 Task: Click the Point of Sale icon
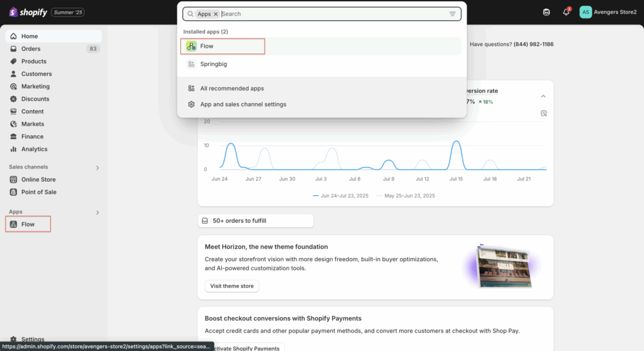pos(14,192)
